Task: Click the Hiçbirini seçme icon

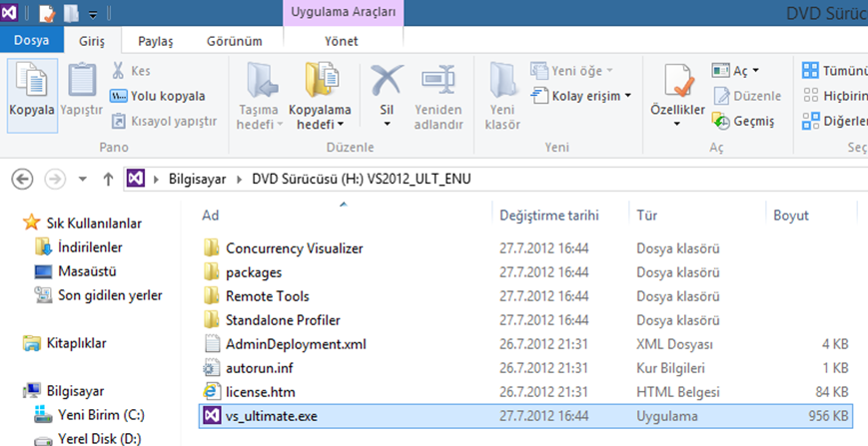Action: (810, 96)
